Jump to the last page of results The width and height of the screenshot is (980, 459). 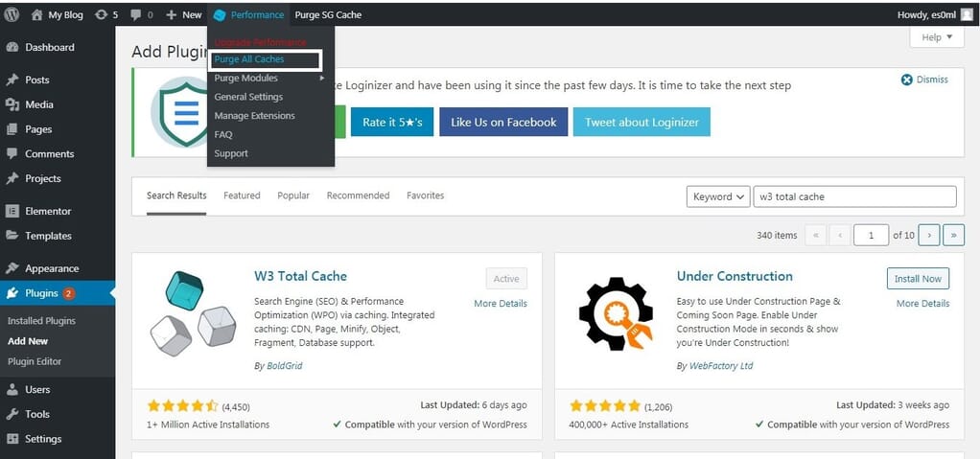click(954, 235)
